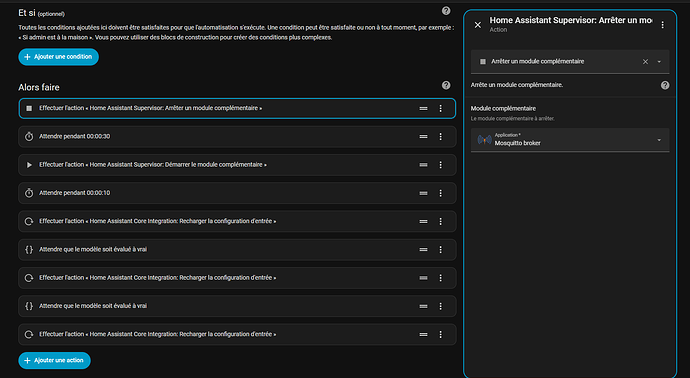Click help icon beside "Arrête un module complémentaire."
690x378 pixels.
pos(665,85)
